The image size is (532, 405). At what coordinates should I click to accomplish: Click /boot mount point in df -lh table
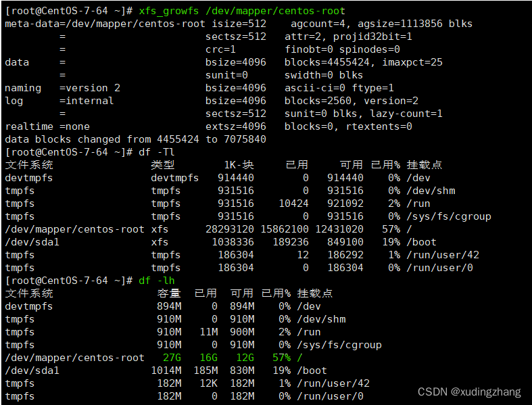click(x=312, y=371)
